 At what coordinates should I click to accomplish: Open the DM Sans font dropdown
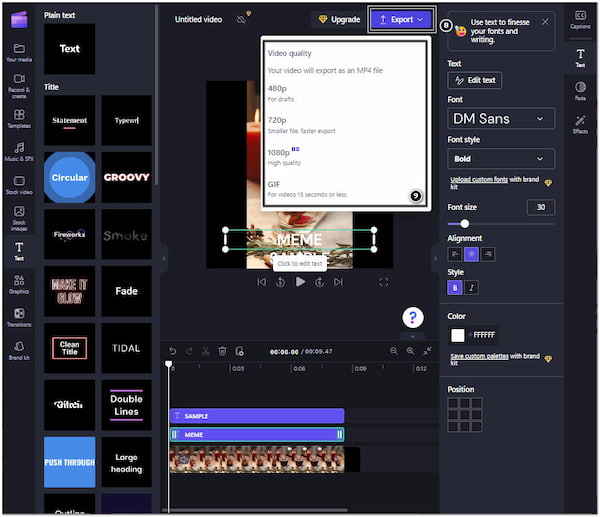click(x=501, y=119)
